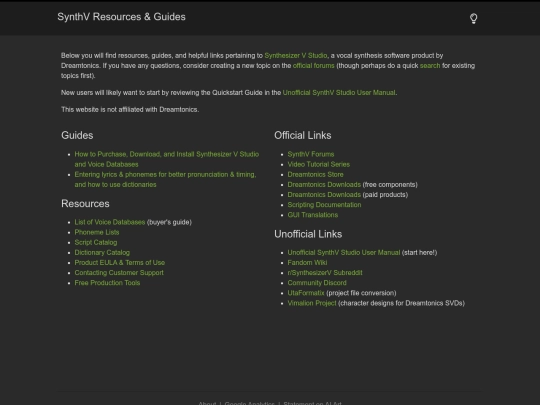Click the Official Links heading
Screen dimensions: 540x405
click(303, 135)
